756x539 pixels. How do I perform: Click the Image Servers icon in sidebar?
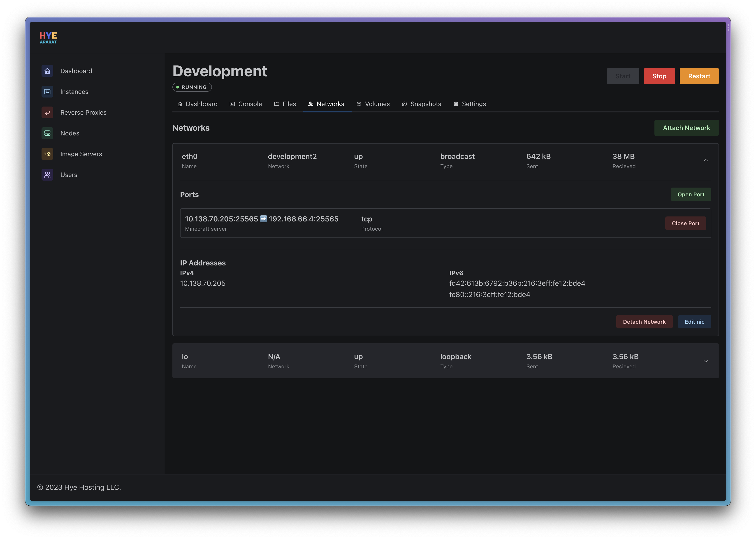click(x=47, y=154)
